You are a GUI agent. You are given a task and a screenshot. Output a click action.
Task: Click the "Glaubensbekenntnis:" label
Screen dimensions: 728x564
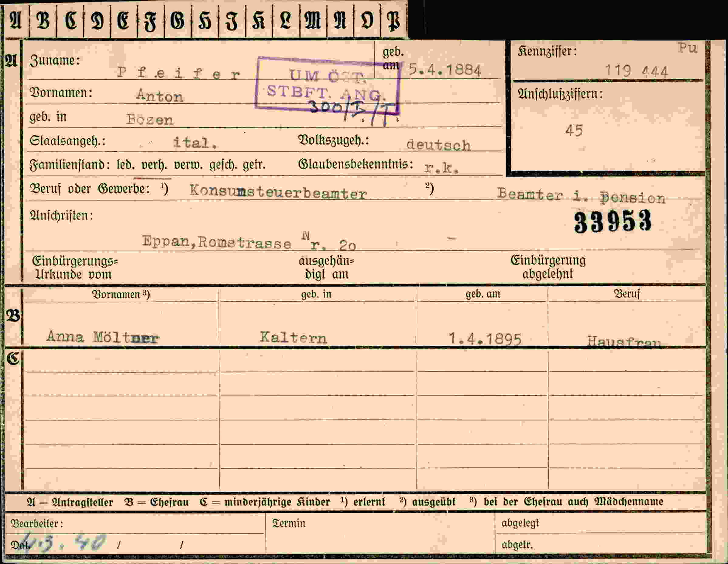(x=356, y=164)
